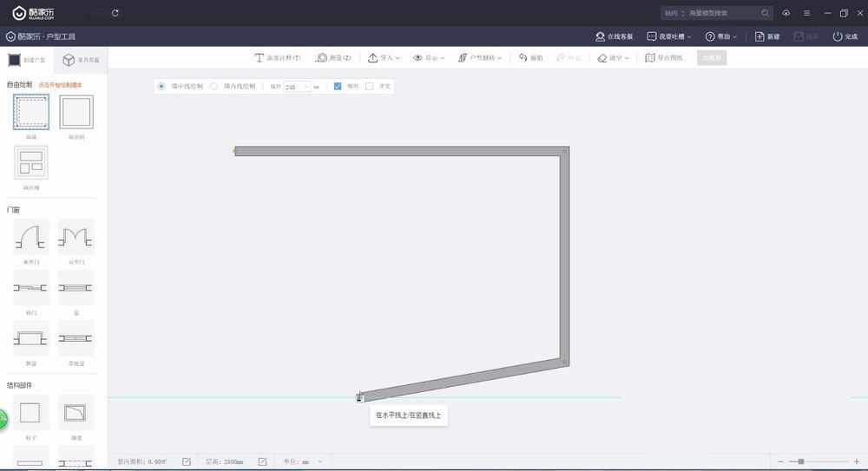
Task: Select wall inner line drawing (墙内线绘制) radio
Action: pos(214,87)
